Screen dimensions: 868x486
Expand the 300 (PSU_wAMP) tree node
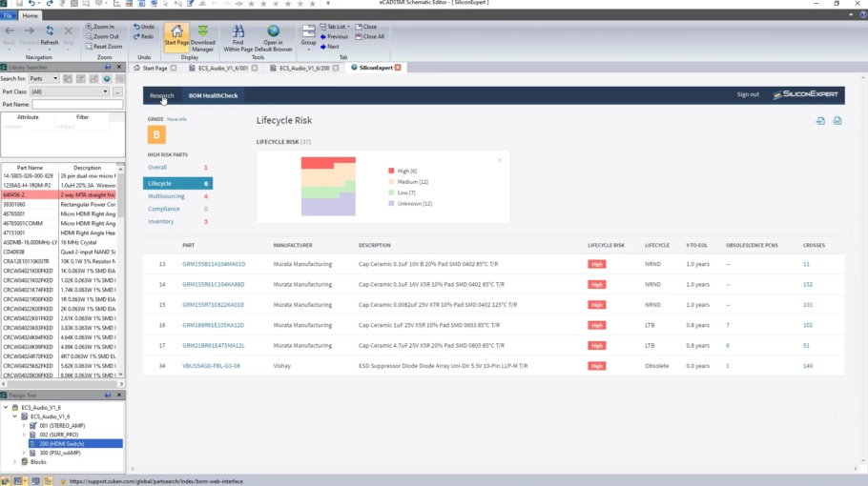pyautogui.click(x=24, y=453)
